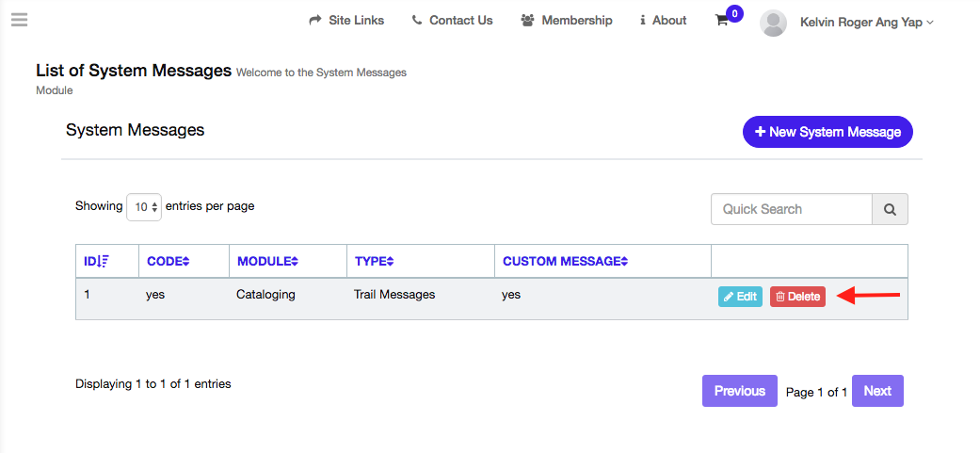Open Site Links menu
The image size is (980, 453).
[346, 20]
